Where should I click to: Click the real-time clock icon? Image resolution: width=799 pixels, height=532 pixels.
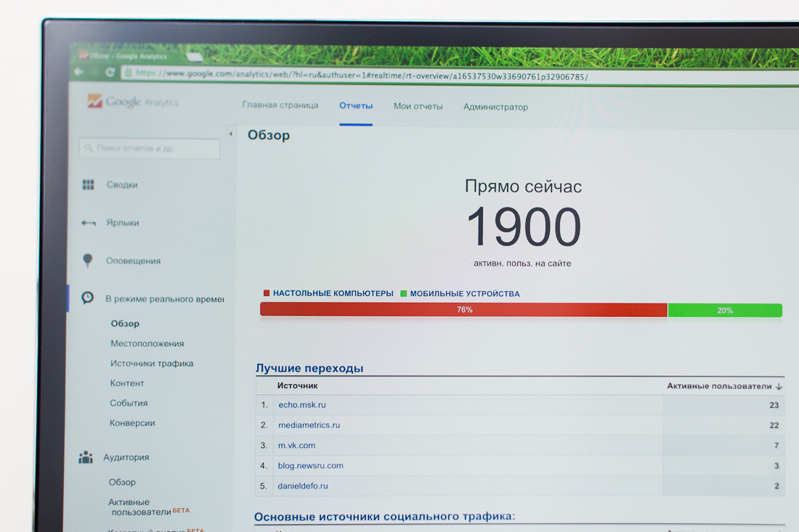point(88,298)
